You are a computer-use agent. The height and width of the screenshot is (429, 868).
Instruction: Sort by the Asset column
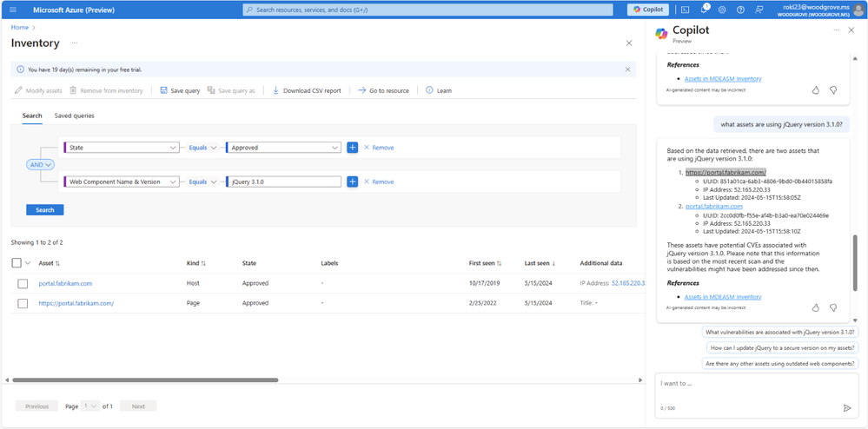pos(50,263)
